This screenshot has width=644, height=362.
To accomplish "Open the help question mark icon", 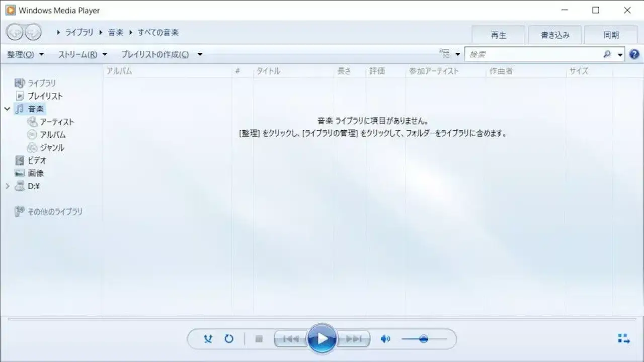I will pyautogui.click(x=634, y=54).
